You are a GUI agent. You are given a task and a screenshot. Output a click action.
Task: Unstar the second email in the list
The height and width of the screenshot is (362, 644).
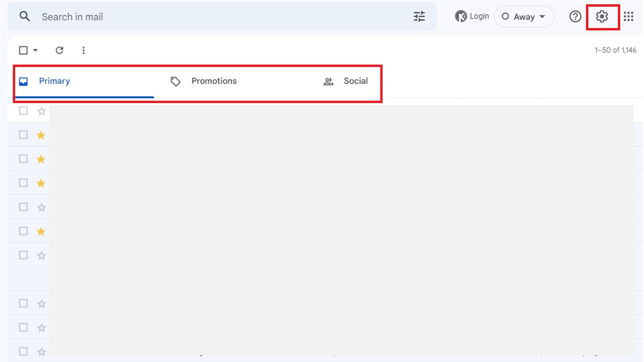tap(41, 135)
